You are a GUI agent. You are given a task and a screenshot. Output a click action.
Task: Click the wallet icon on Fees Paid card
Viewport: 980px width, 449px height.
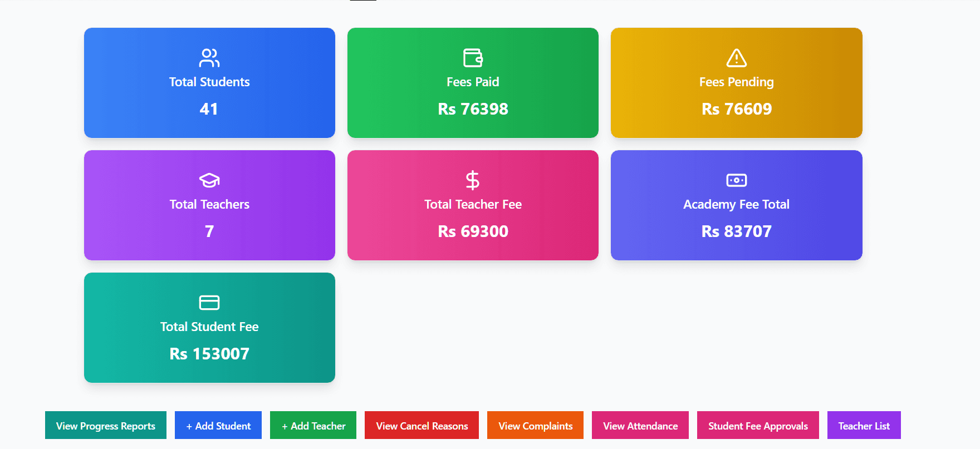[x=473, y=58]
